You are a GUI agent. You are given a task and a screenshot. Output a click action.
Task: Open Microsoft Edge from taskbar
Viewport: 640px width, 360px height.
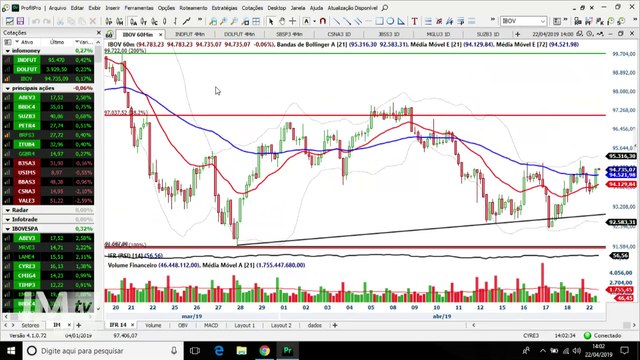click(219, 351)
